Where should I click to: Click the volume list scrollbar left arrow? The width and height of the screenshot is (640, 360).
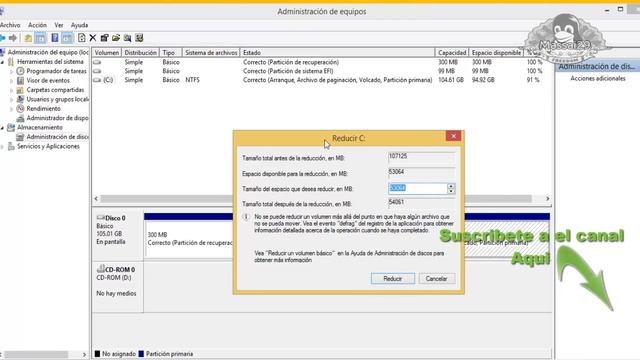point(96,199)
